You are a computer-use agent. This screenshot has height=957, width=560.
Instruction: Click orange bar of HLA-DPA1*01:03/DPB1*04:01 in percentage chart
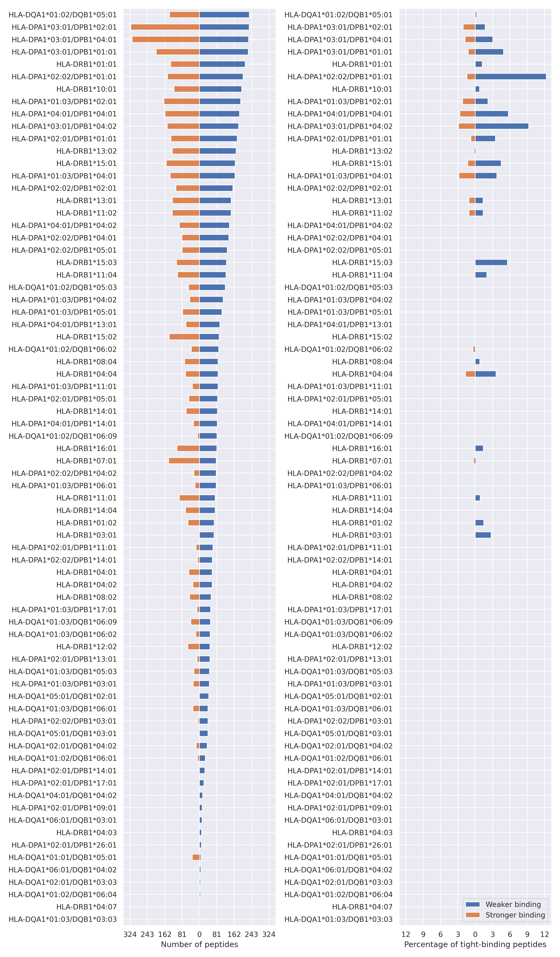(467, 176)
